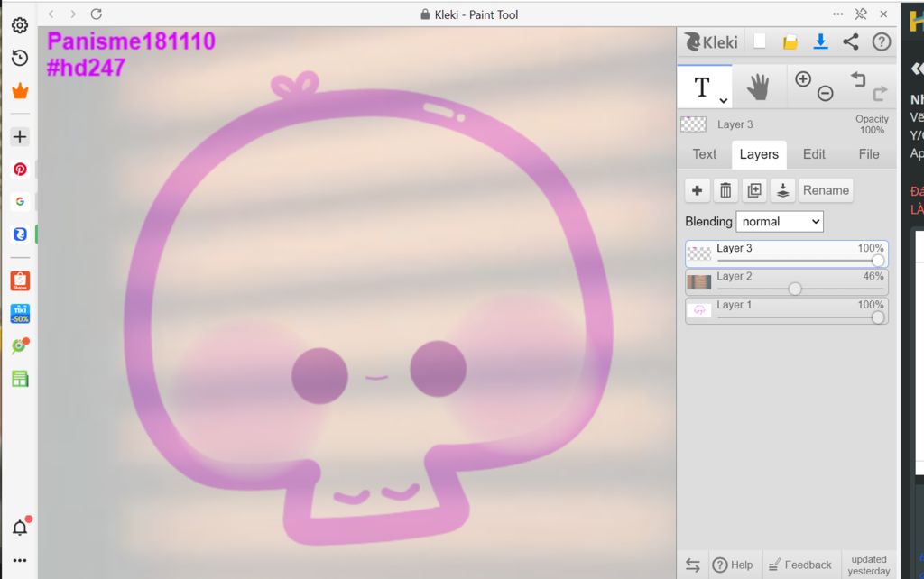Image resolution: width=924 pixels, height=579 pixels.
Task: Download the image with blue arrow icon
Action: pos(820,41)
